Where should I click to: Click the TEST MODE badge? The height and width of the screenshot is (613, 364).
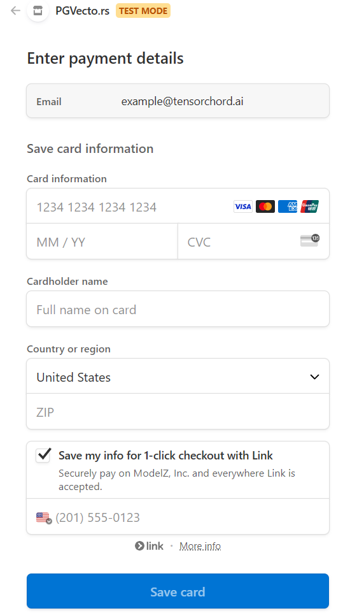pyautogui.click(x=143, y=11)
